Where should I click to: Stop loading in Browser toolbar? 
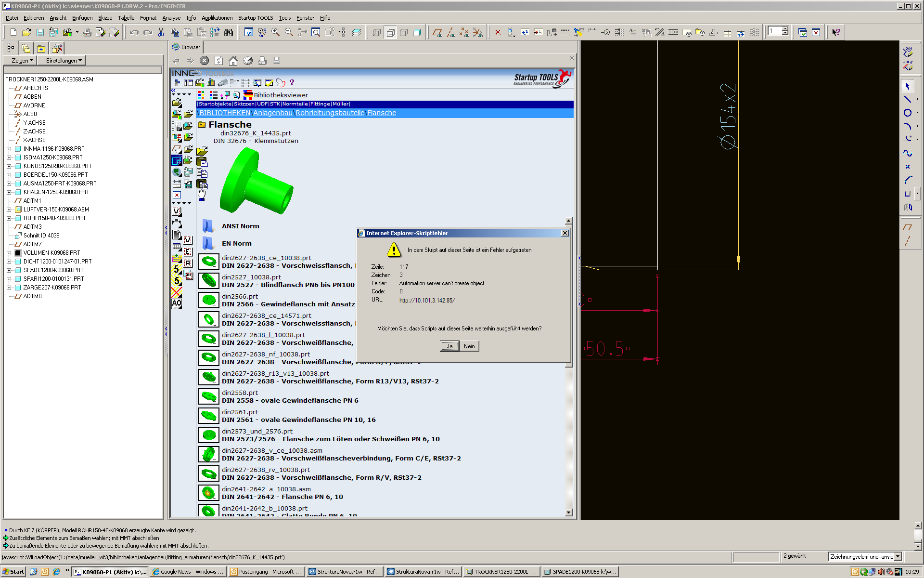(x=205, y=61)
